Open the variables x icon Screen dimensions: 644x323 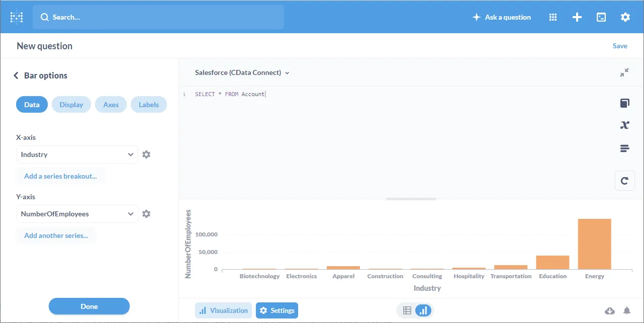tap(624, 125)
